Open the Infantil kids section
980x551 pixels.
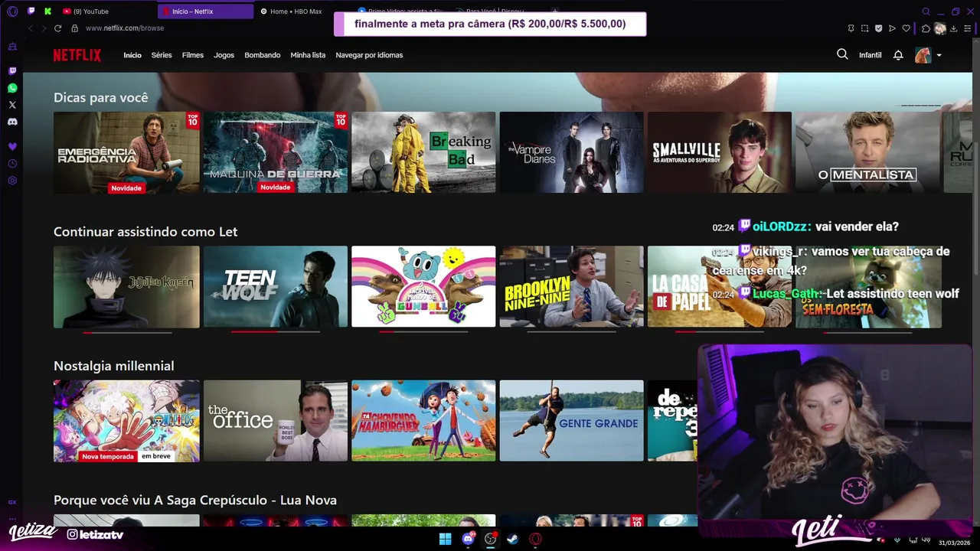(870, 55)
